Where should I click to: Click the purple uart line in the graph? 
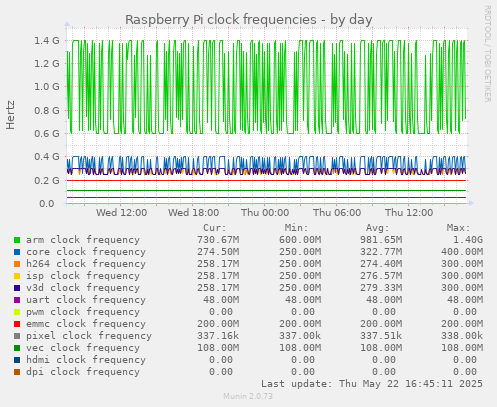267,198
